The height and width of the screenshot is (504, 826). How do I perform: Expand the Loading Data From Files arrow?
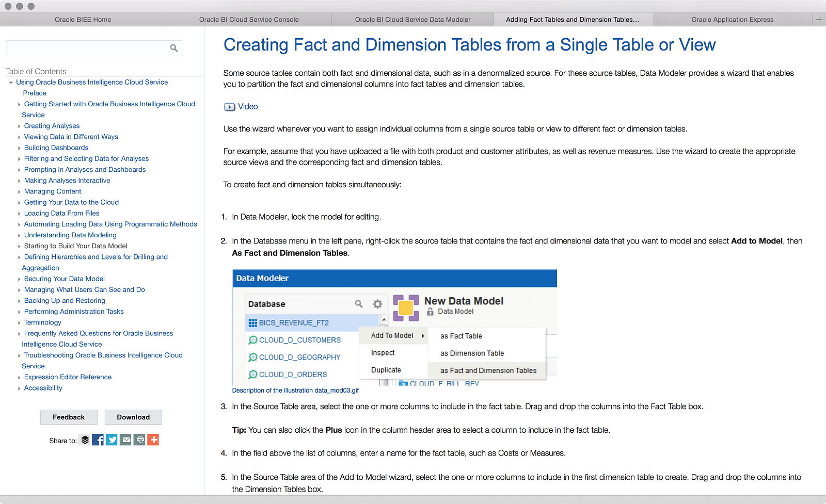(x=19, y=214)
